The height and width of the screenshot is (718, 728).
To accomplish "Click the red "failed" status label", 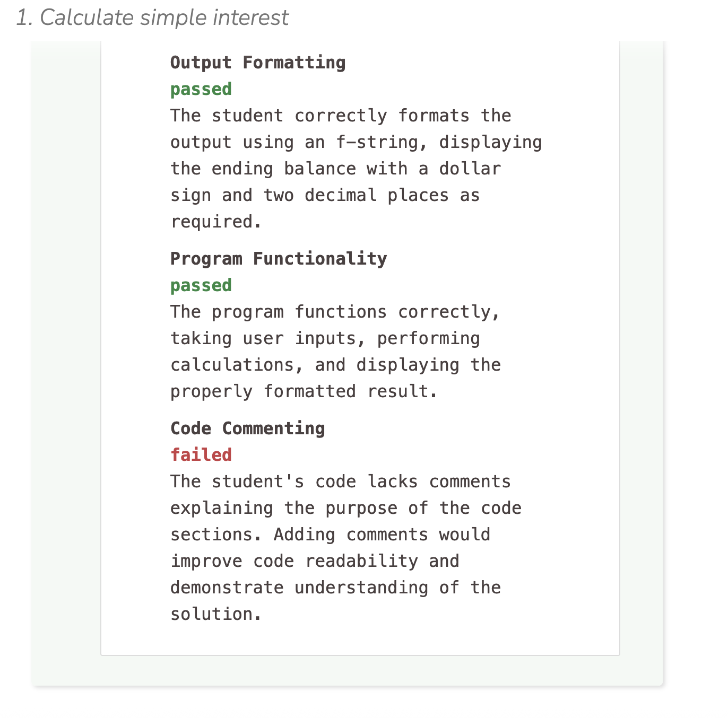I will coord(201,455).
